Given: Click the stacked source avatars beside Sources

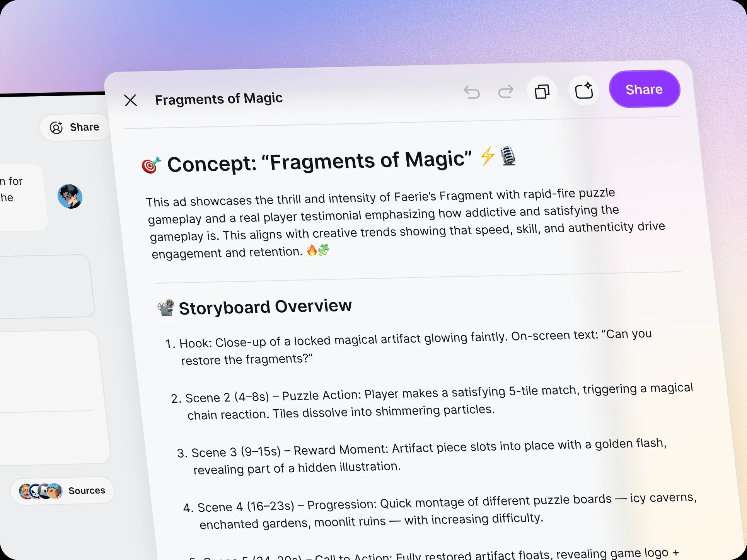Looking at the screenshot, I should (41, 491).
